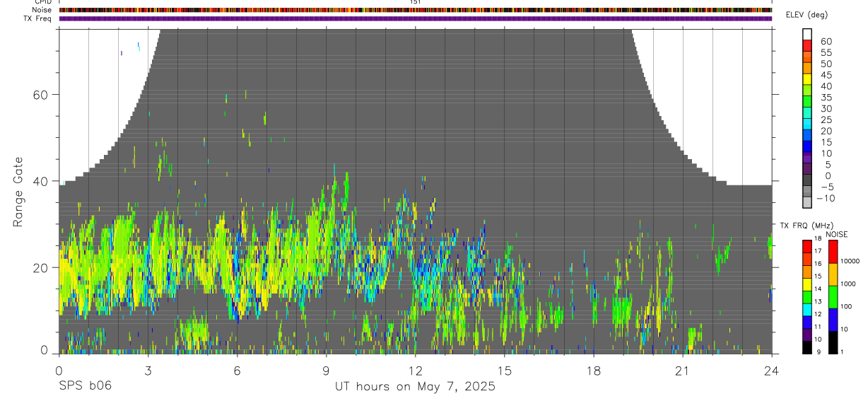Select the black 9 MHz TX frequency swatch
Screen dimensions: 868x401
coord(807,347)
